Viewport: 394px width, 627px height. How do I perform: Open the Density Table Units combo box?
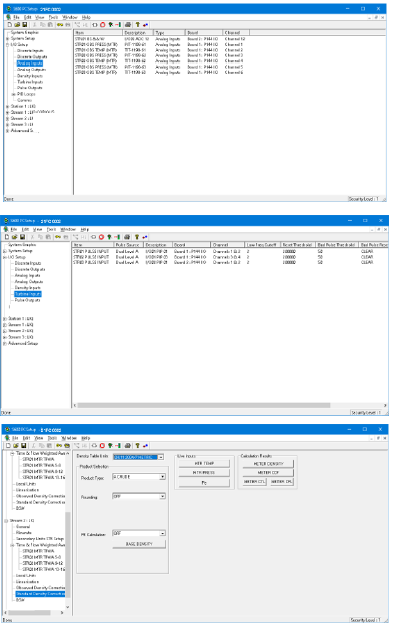click(x=138, y=457)
